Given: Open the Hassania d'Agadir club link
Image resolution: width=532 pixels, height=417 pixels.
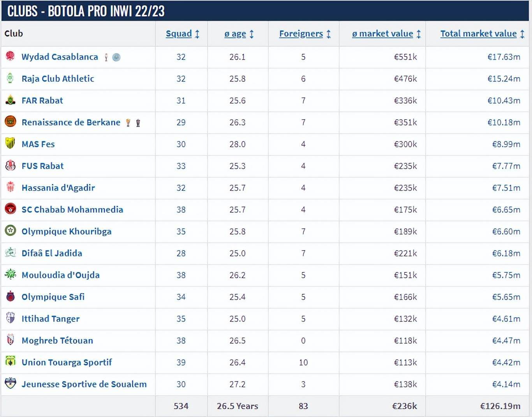Looking at the screenshot, I should pos(58,188).
